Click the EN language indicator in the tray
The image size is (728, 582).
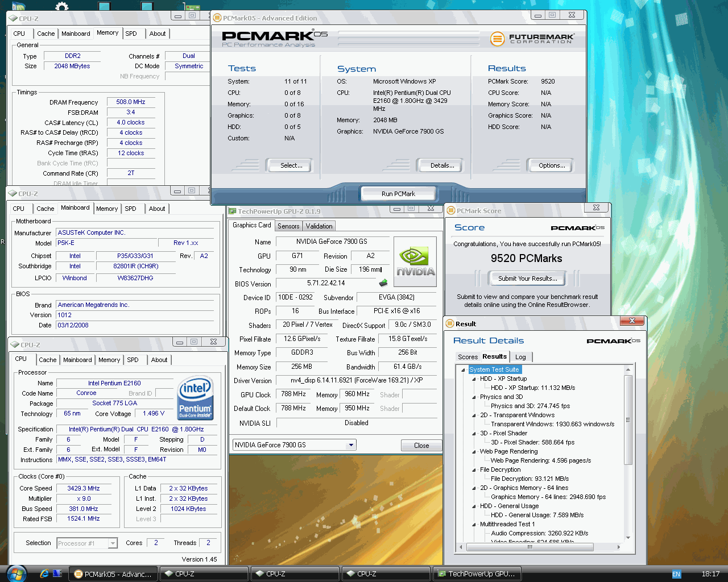(x=676, y=574)
